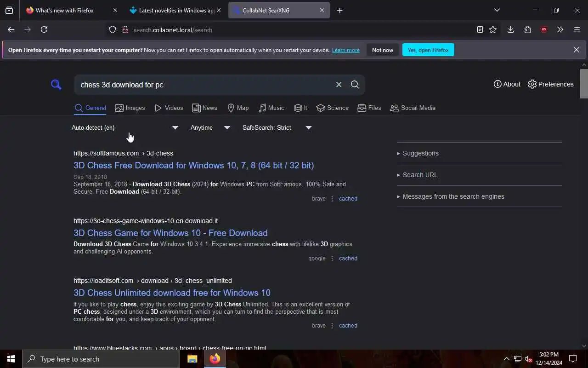Open uBlock Origin extension icon

(544, 29)
